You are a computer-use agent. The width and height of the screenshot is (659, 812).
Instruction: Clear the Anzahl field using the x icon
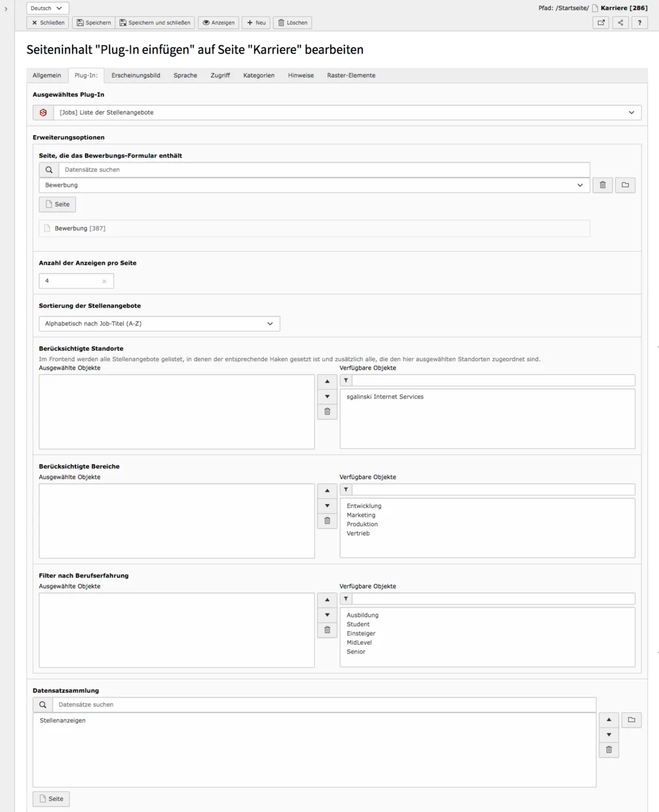coord(104,281)
